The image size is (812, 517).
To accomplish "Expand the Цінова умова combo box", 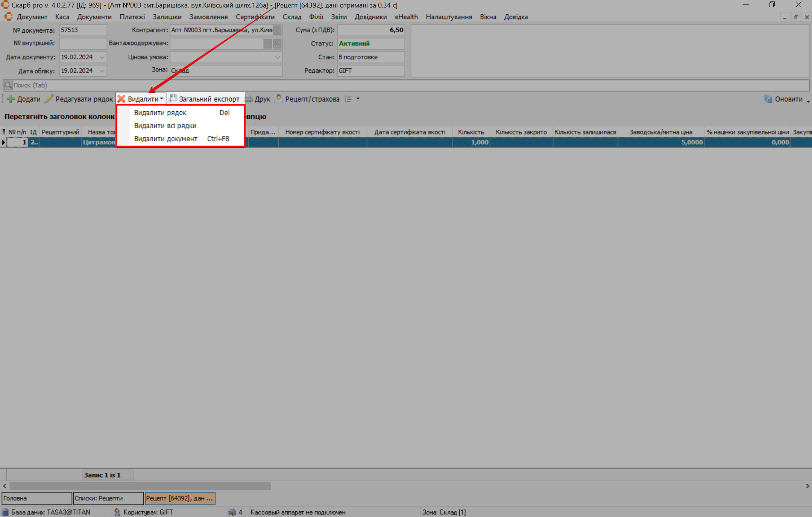I will tap(277, 57).
